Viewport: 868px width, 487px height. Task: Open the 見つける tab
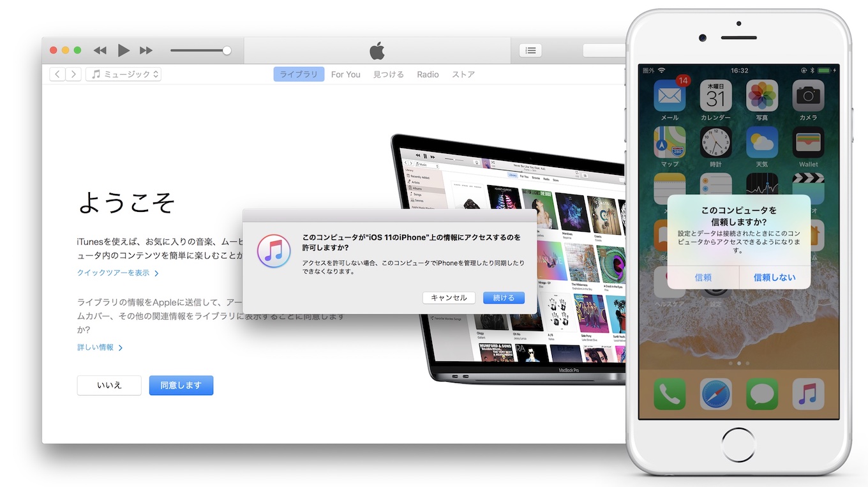tap(389, 74)
